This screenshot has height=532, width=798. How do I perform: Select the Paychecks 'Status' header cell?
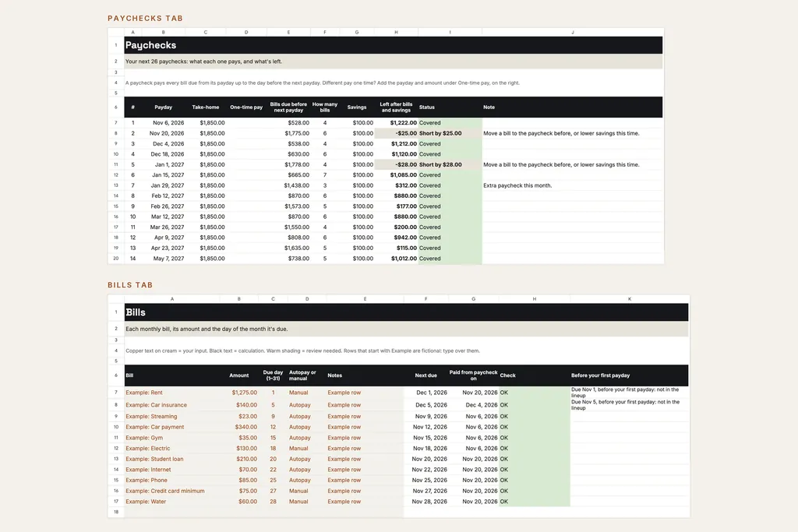coord(450,107)
